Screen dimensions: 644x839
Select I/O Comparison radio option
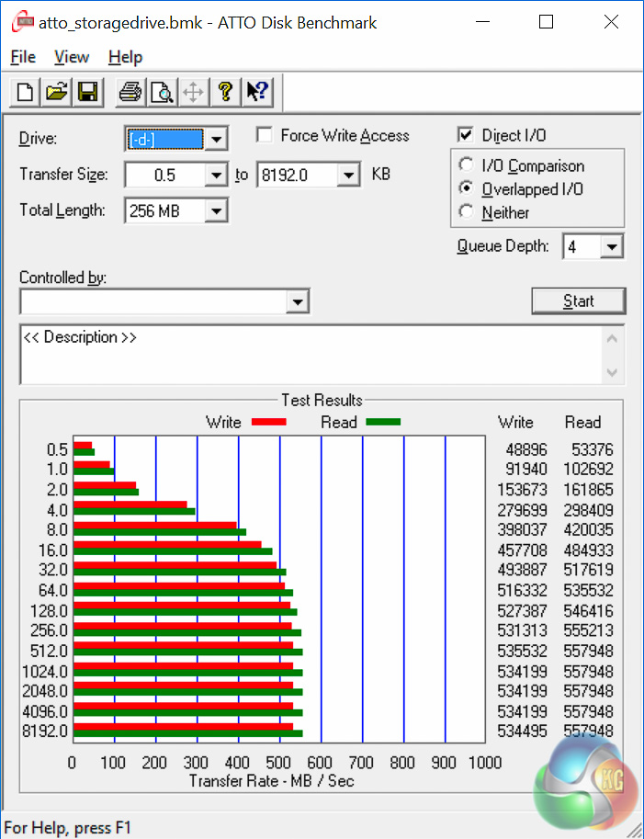tap(467, 164)
